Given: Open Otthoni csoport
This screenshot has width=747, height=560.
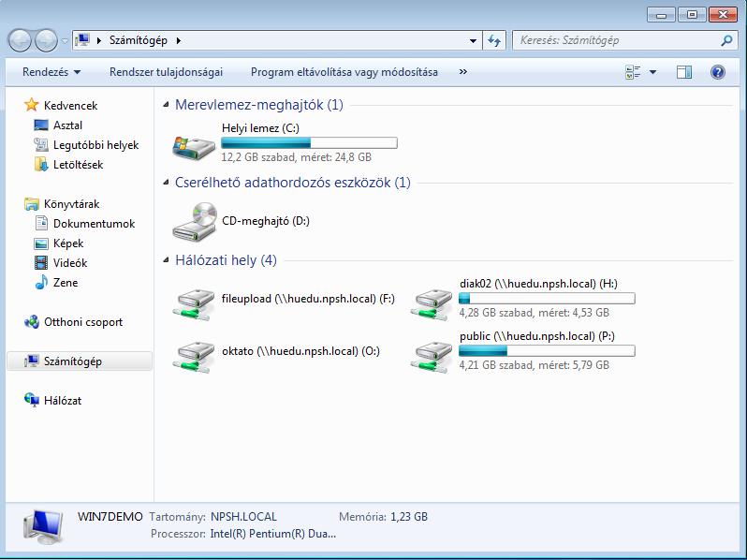Looking at the screenshot, I should (83, 322).
